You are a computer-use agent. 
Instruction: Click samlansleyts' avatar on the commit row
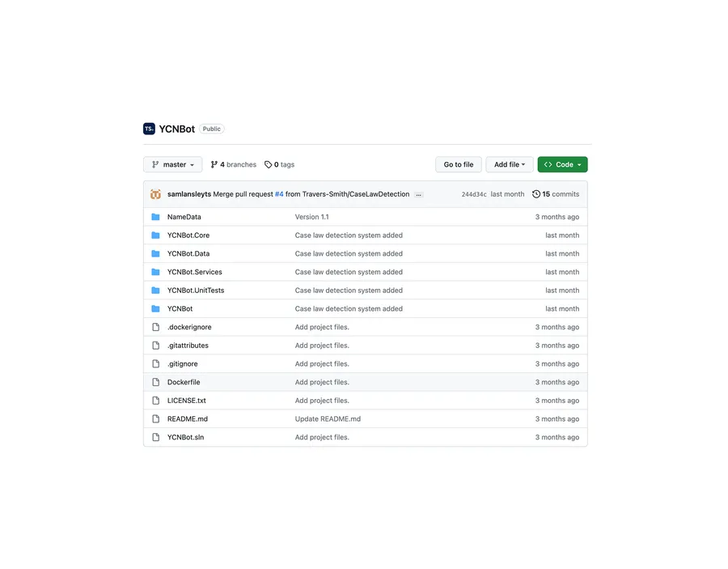point(155,193)
